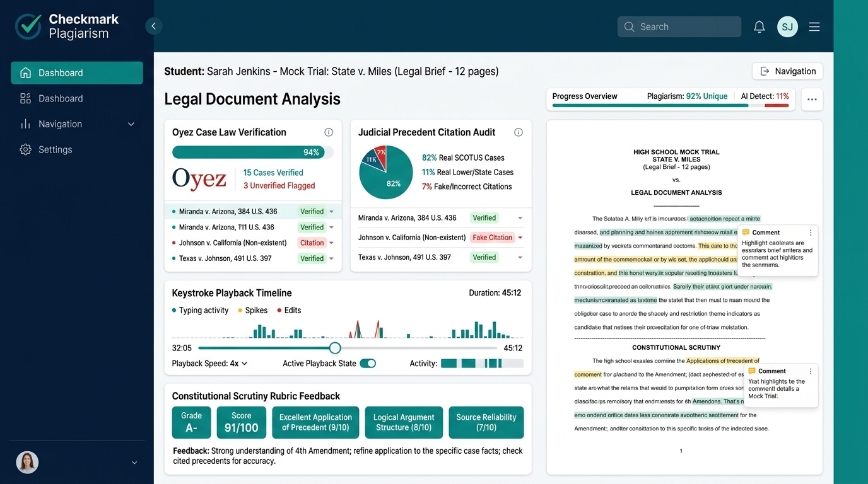Click the keystroke playback slider handle
The image size is (868, 484).
335,348
